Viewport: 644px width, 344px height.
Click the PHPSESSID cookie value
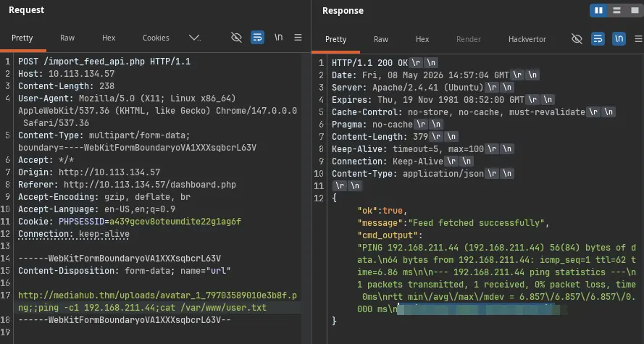coord(175,222)
